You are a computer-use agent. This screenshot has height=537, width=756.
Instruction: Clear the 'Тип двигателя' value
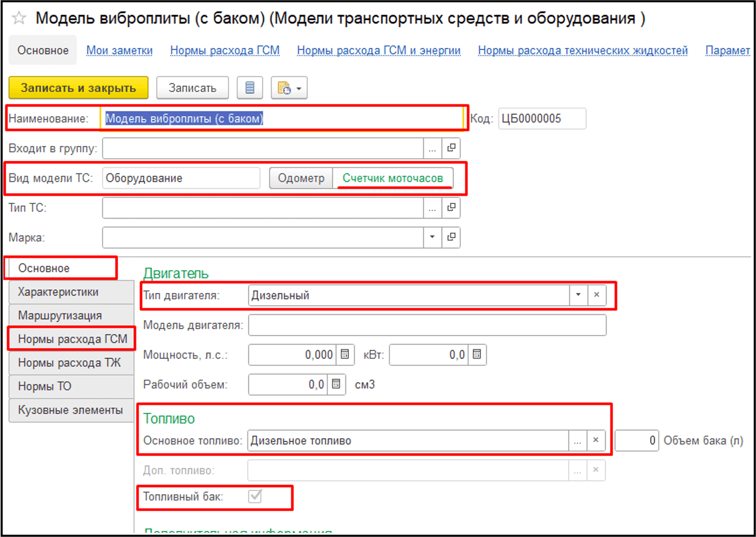point(596,295)
